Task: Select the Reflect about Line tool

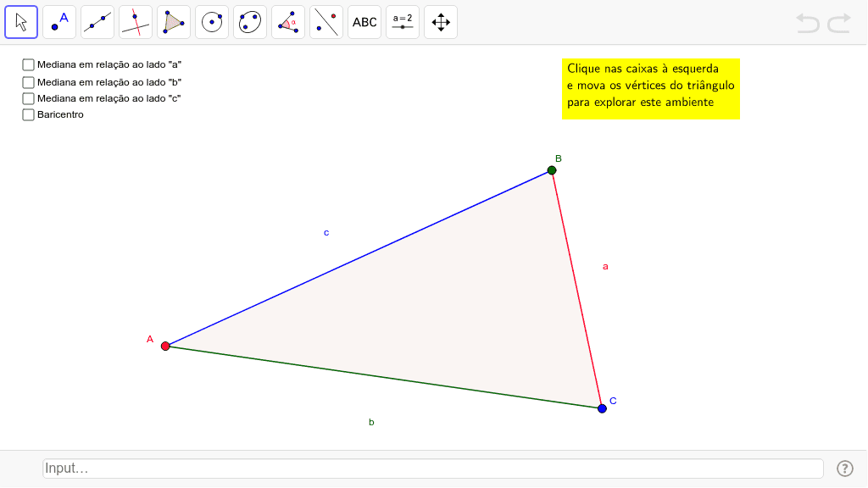Action: (x=326, y=22)
